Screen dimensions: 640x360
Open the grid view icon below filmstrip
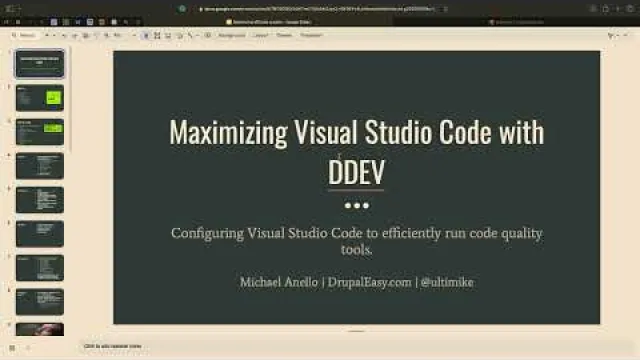coord(12,348)
